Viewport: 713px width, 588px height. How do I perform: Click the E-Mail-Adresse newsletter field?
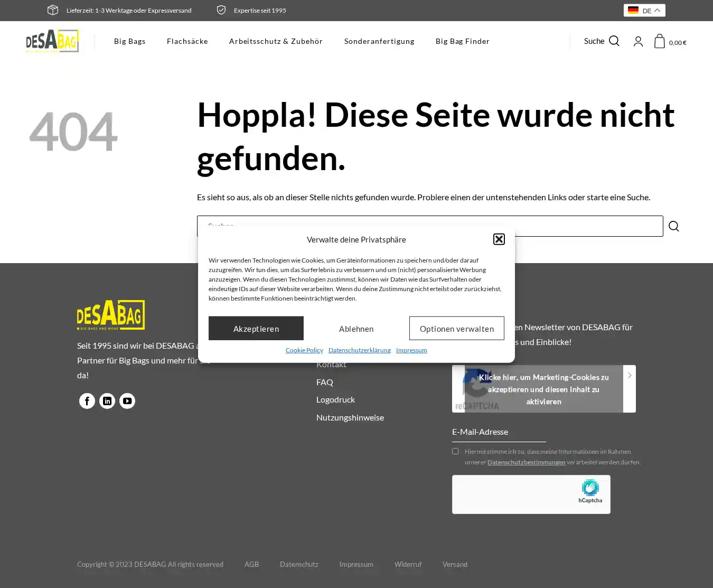click(x=499, y=432)
